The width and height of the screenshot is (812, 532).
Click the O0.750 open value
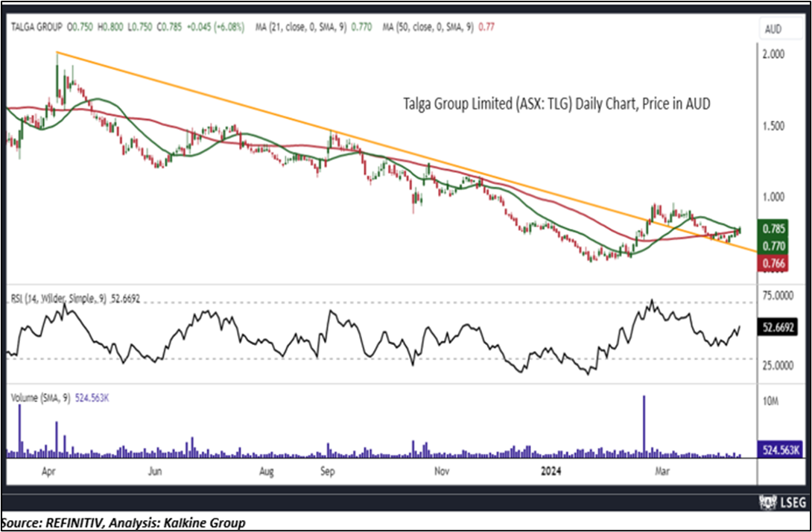point(79,27)
